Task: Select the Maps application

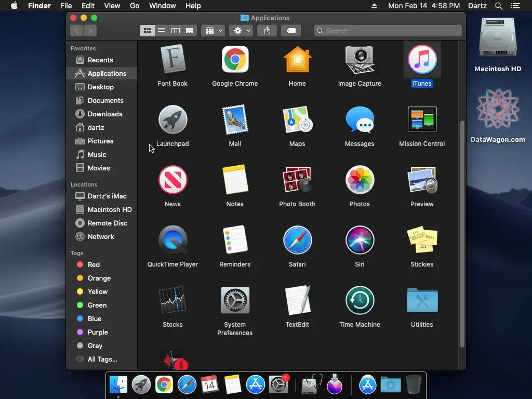Action: [297, 120]
